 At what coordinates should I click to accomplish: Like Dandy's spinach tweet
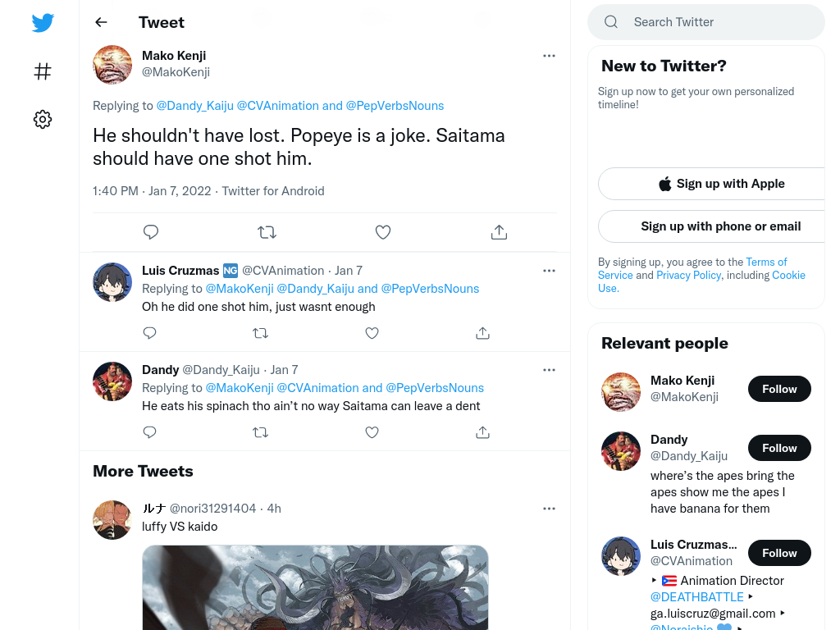tap(372, 431)
